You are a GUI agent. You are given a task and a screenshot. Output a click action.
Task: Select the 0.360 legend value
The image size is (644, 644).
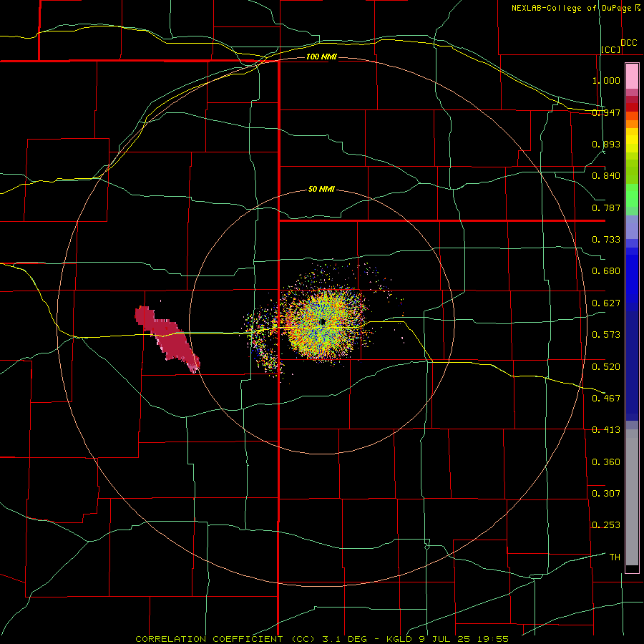click(x=606, y=462)
